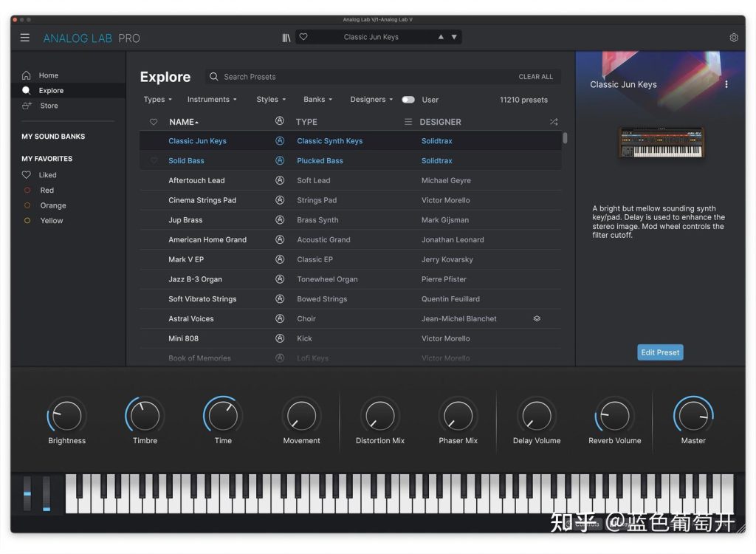Like the current preset with the top bar heart

(x=303, y=37)
